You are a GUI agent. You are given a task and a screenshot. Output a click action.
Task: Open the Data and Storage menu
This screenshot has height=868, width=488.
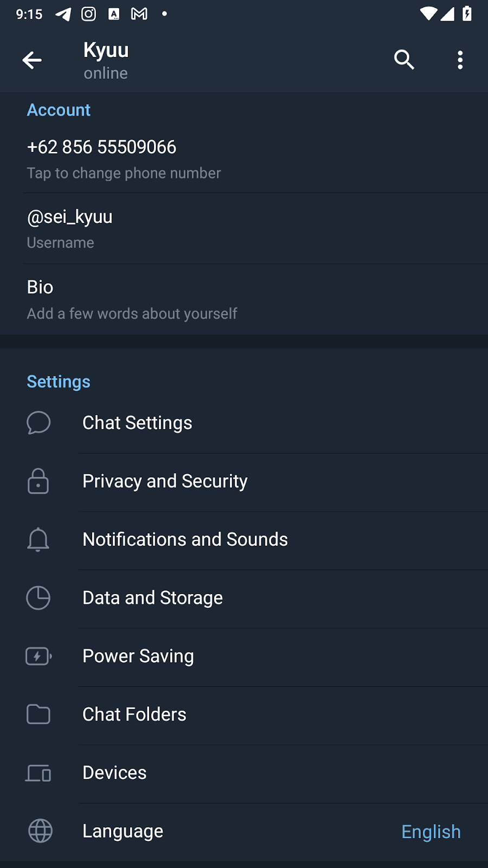(x=152, y=598)
